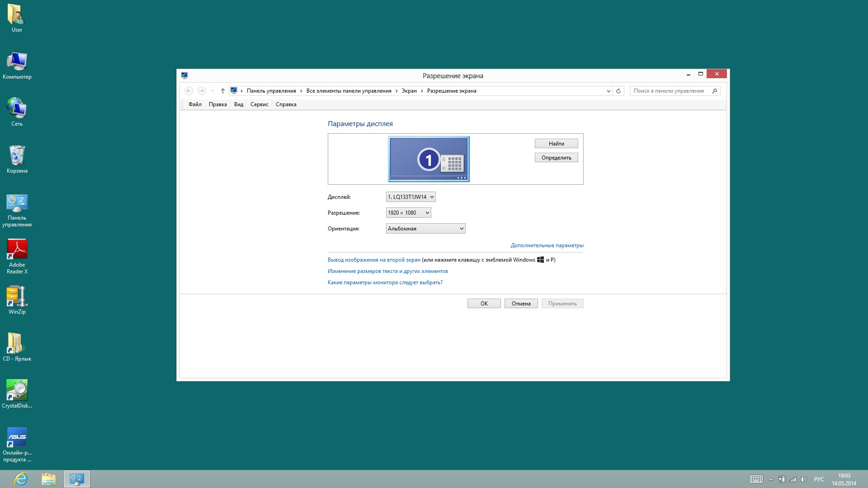The height and width of the screenshot is (488, 868).
Task: Open File Explorer from the taskbar
Action: click(x=48, y=479)
